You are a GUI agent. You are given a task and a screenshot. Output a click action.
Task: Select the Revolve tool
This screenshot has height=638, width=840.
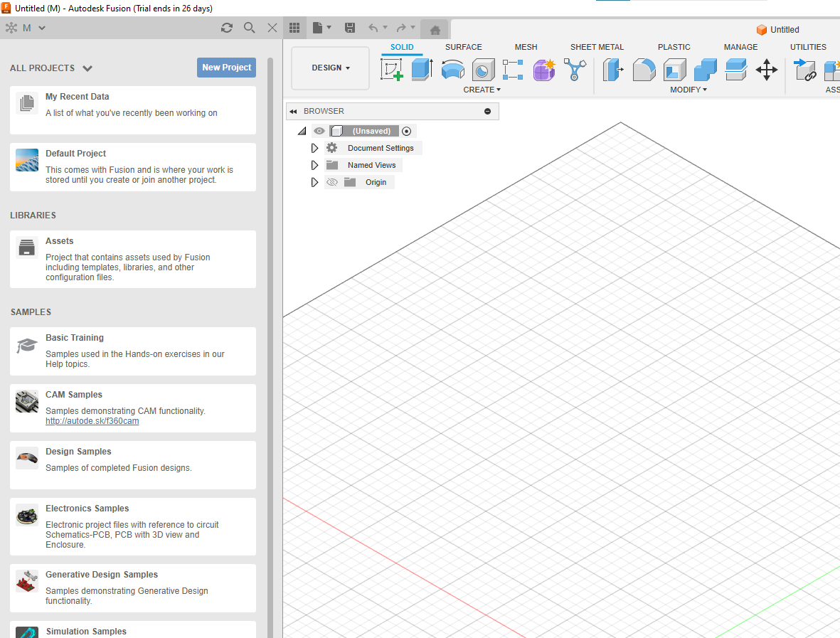452,70
